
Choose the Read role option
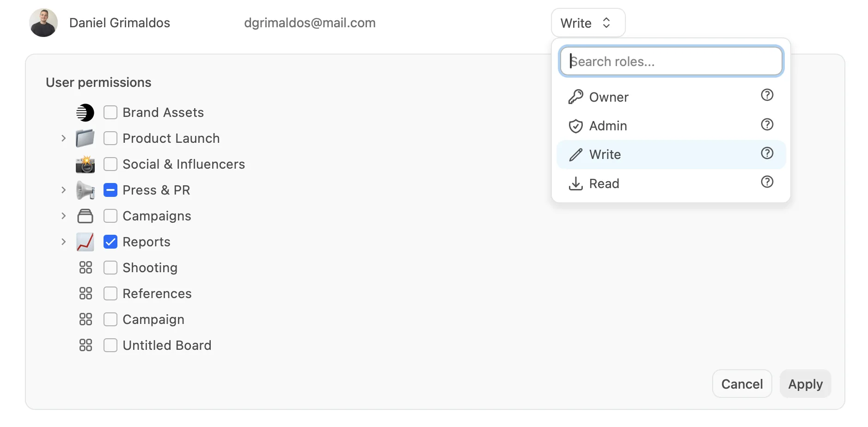tap(671, 183)
